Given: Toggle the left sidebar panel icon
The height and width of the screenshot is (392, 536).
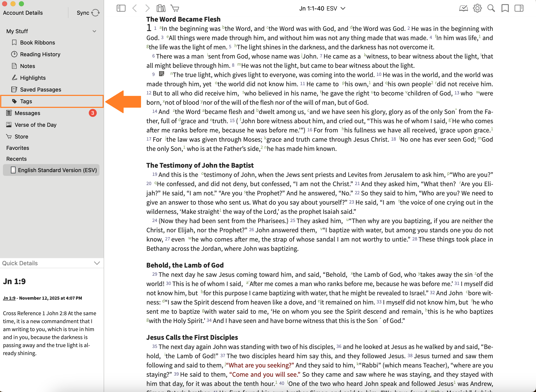Looking at the screenshot, I should coord(121,9).
